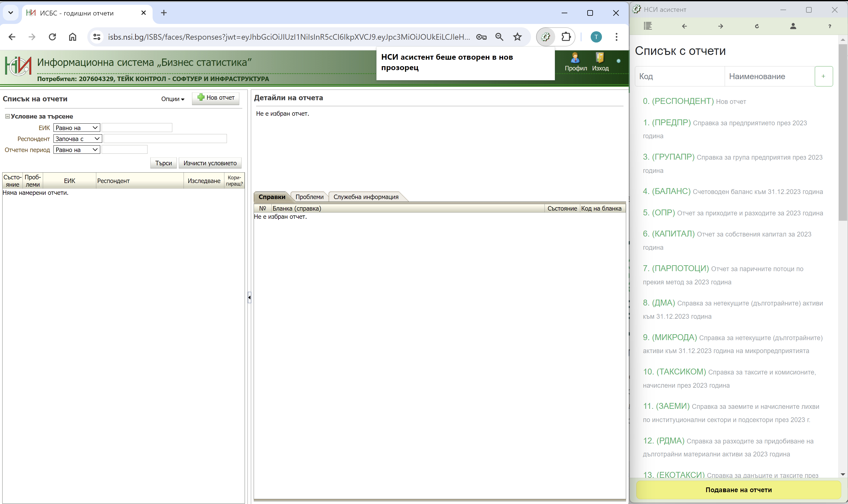
Task: Open Chrome three-dot menu
Action: click(x=616, y=37)
